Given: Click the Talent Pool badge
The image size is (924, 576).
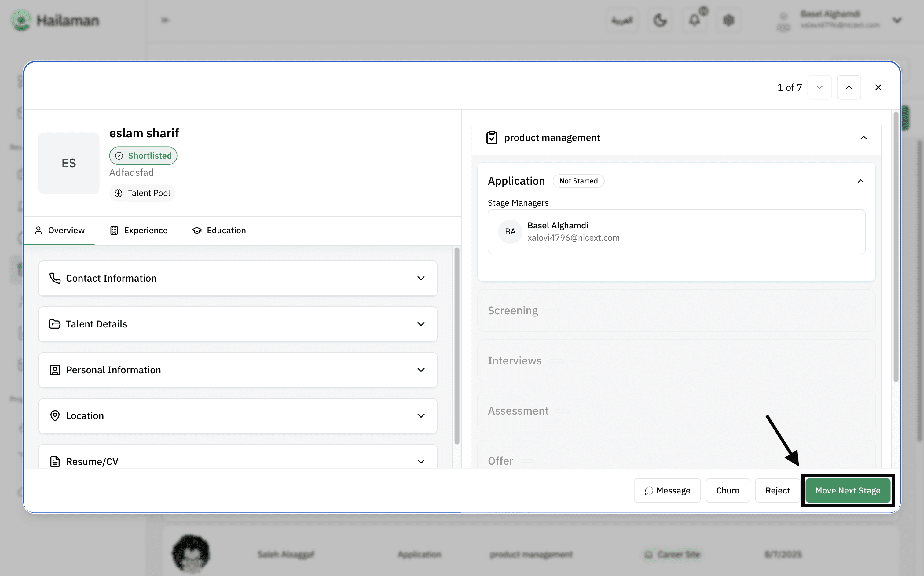Looking at the screenshot, I should [x=142, y=193].
